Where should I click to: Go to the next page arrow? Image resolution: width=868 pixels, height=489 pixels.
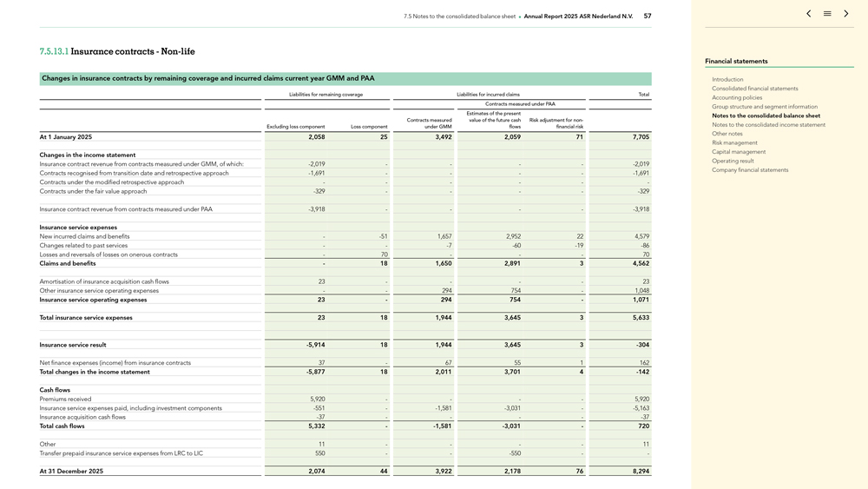tap(846, 14)
